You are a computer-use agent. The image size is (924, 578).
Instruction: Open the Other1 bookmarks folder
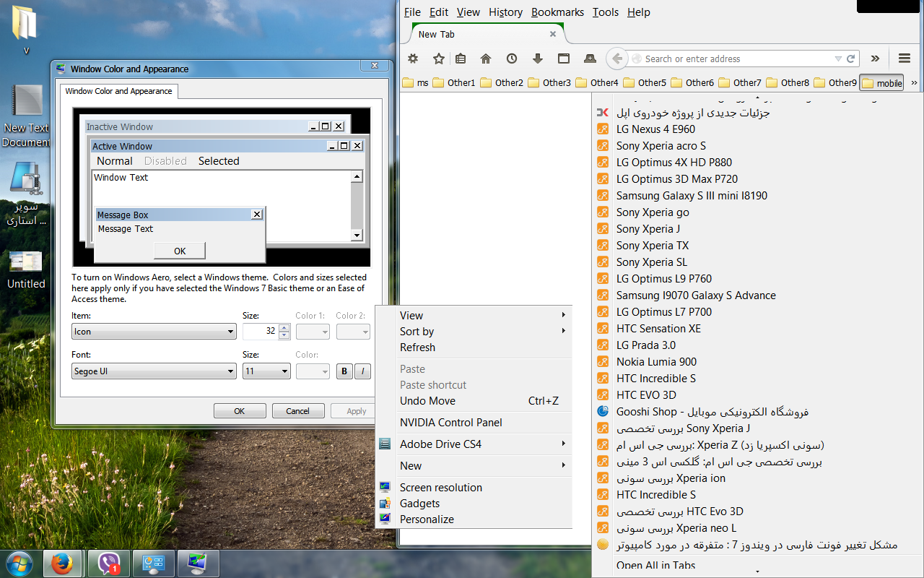pos(454,82)
